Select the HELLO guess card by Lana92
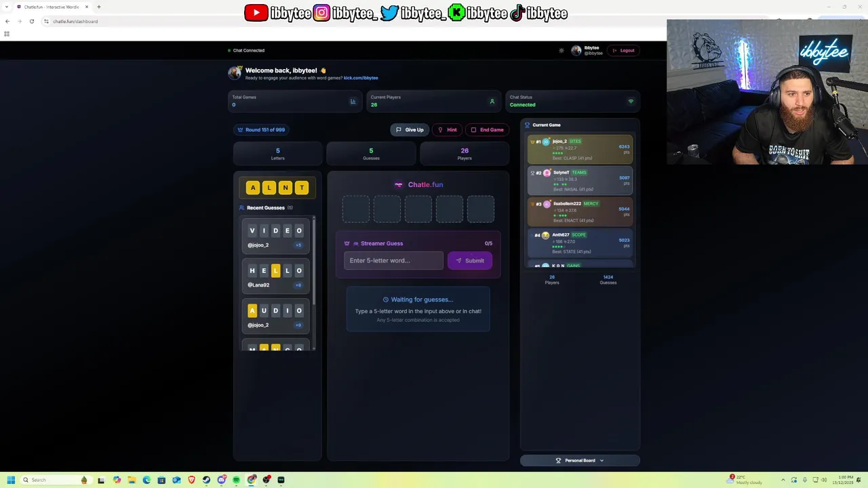Image resolution: width=868 pixels, height=488 pixels. (x=276, y=277)
